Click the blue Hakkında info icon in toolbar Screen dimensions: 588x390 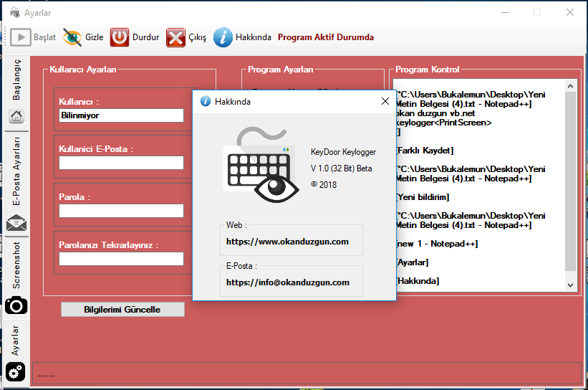point(223,37)
